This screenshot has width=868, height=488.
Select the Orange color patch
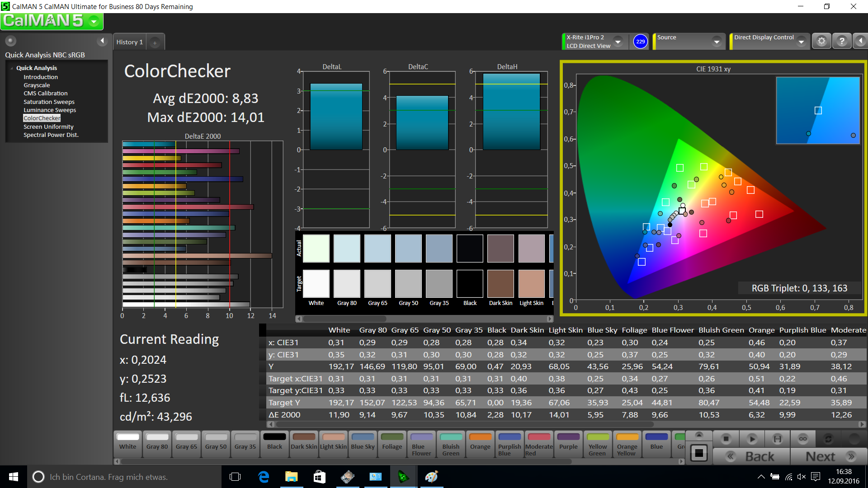[x=480, y=443]
